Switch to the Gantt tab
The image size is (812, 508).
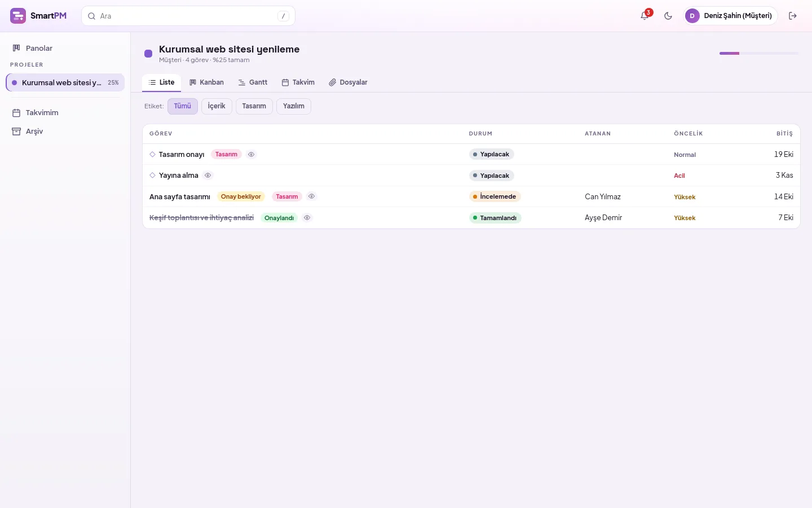(x=253, y=82)
